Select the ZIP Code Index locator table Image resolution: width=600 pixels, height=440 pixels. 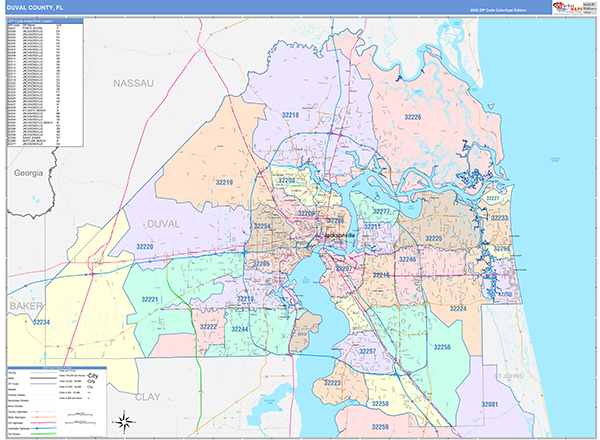[x=45, y=82]
